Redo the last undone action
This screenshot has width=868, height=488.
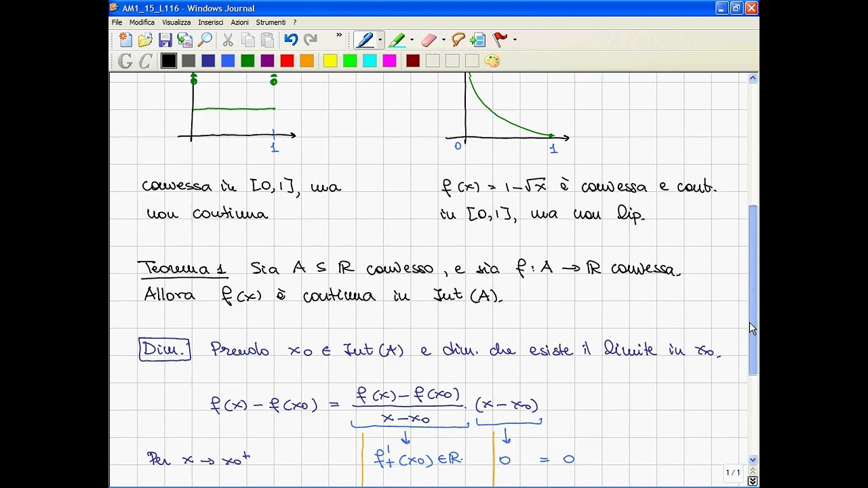311,40
